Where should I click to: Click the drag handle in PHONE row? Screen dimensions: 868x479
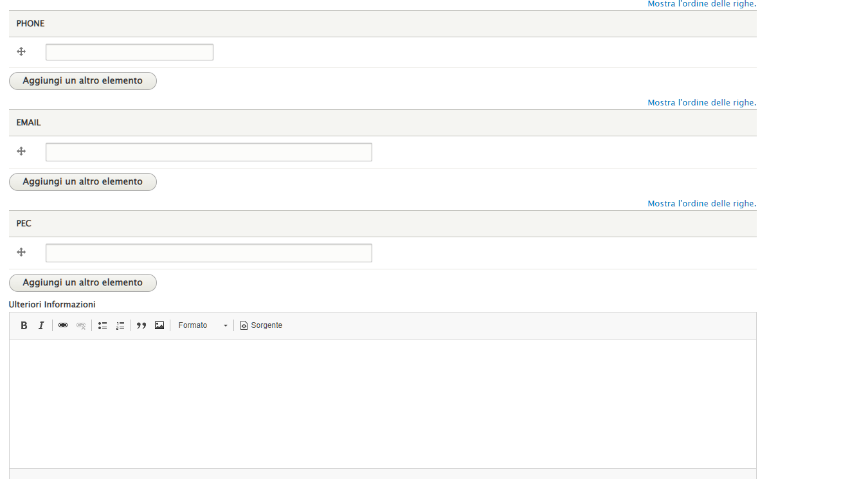tap(21, 51)
